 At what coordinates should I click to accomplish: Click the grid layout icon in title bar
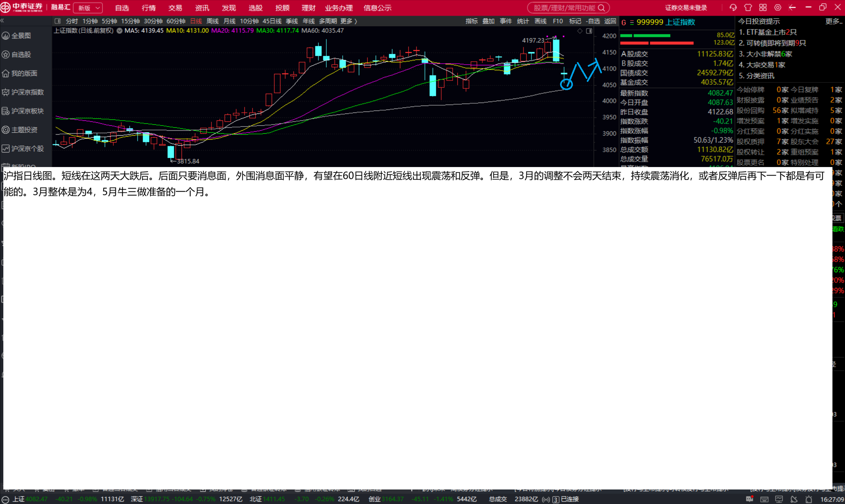click(763, 8)
